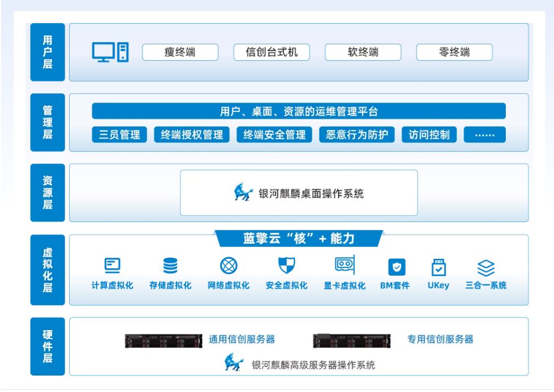Click the desktop computer icon in user layer
This screenshot has height=392, width=554.
110,52
